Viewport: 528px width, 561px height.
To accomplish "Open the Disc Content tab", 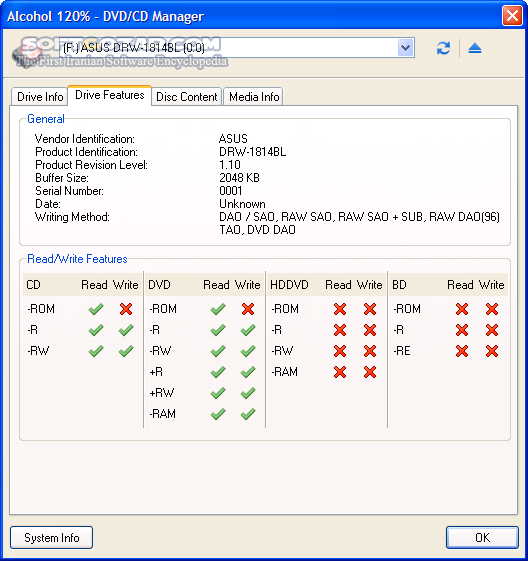I will [x=186, y=97].
